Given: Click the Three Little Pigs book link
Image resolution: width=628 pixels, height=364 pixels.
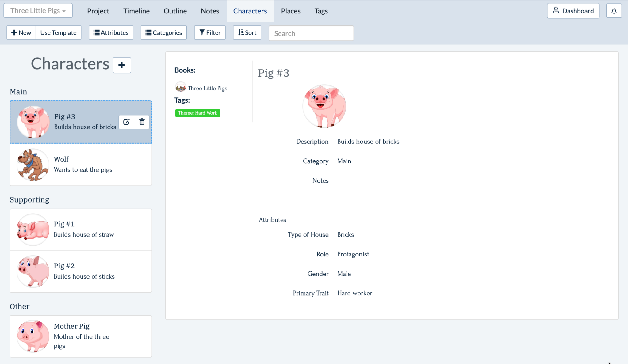Looking at the screenshot, I should (207, 88).
